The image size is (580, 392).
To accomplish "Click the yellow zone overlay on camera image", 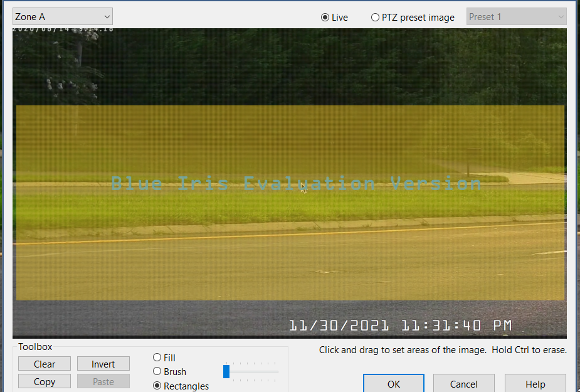I will pyautogui.click(x=290, y=203).
